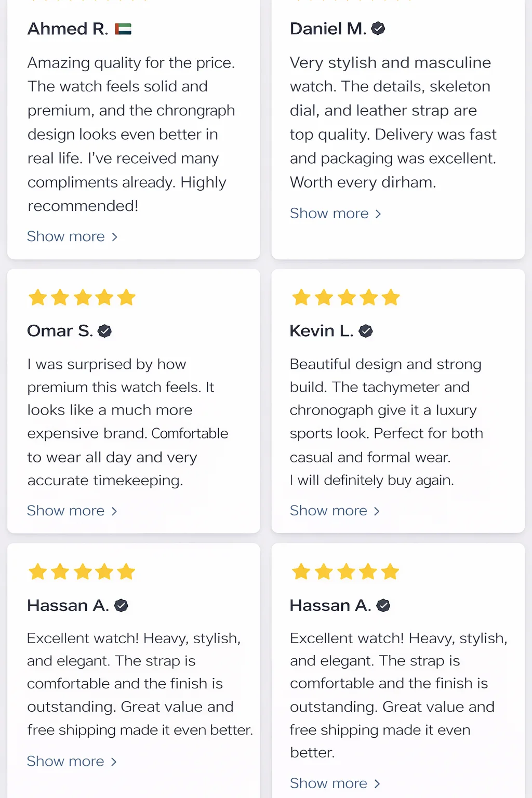Expand Ahmed R.'s review using Show more chevron
This screenshot has height=798, width=532.
(115, 237)
